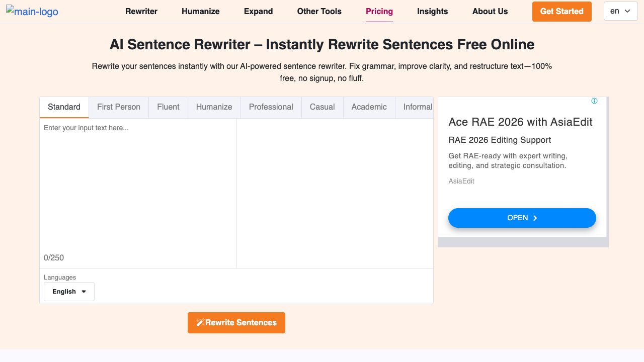Click the magic wand icon on Rewrite Sentences
Viewport: 644px width, 362px height.
(x=201, y=322)
